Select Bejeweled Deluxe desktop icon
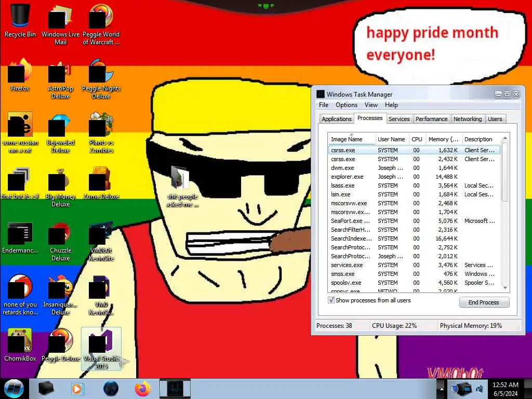This screenshot has height=399, width=532. pos(60,133)
